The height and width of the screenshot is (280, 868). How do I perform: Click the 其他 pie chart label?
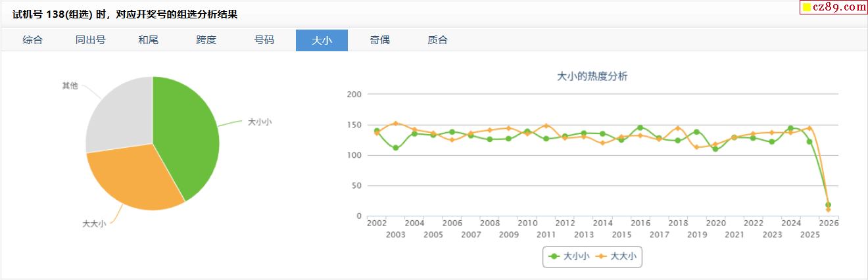(x=70, y=86)
